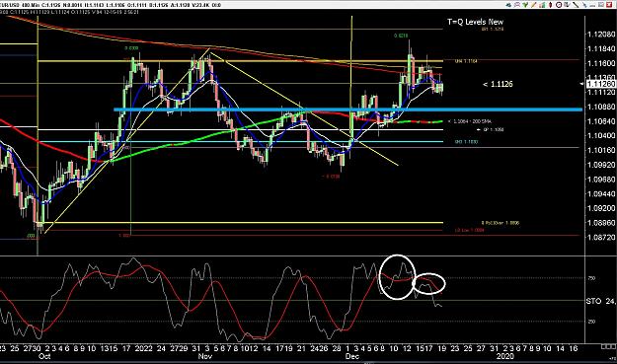Click the 1.11840 price axis label
Image resolution: width=617 pixels, height=364 pixels.
601,48
